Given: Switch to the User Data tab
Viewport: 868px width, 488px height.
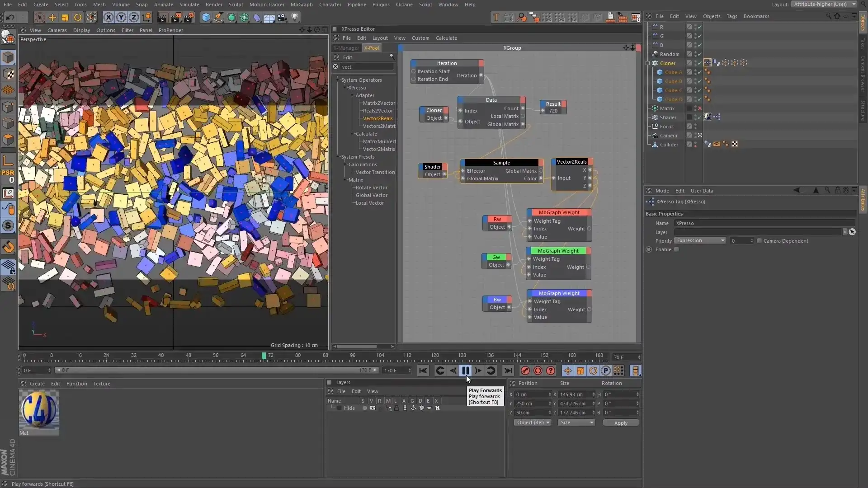Looking at the screenshot, I should tap(702, 190).
